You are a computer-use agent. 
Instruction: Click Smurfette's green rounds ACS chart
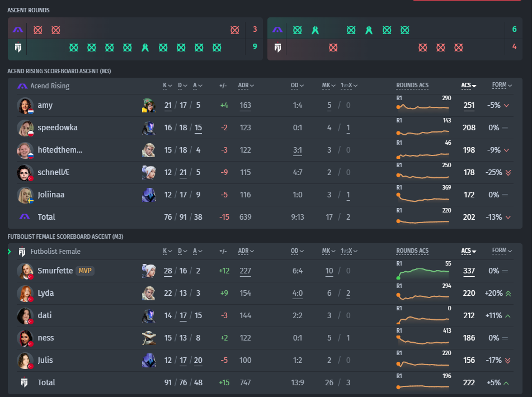423,273
